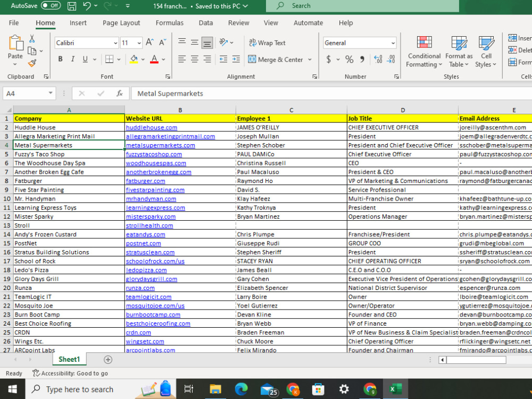Switch to the Page Layout tab
This screenshot has height=399, width=532.
pos(121,23)
